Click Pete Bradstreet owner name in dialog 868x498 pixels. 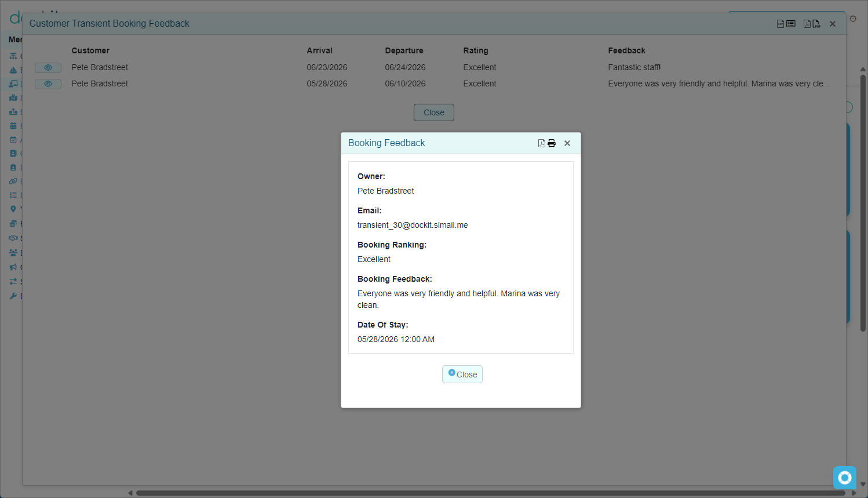tap(385, 191)
